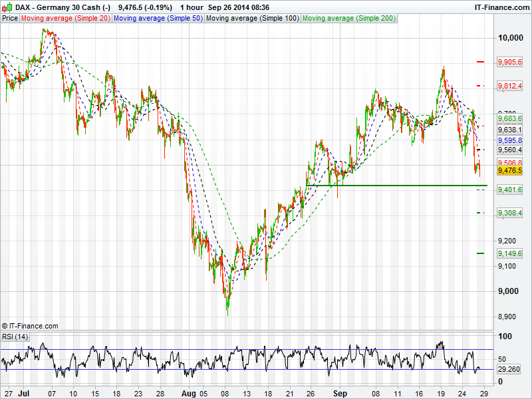The height and width of the screenshot is (399, 532).
Task: Click the Aug label on the time axis
Action: (188, 394)
